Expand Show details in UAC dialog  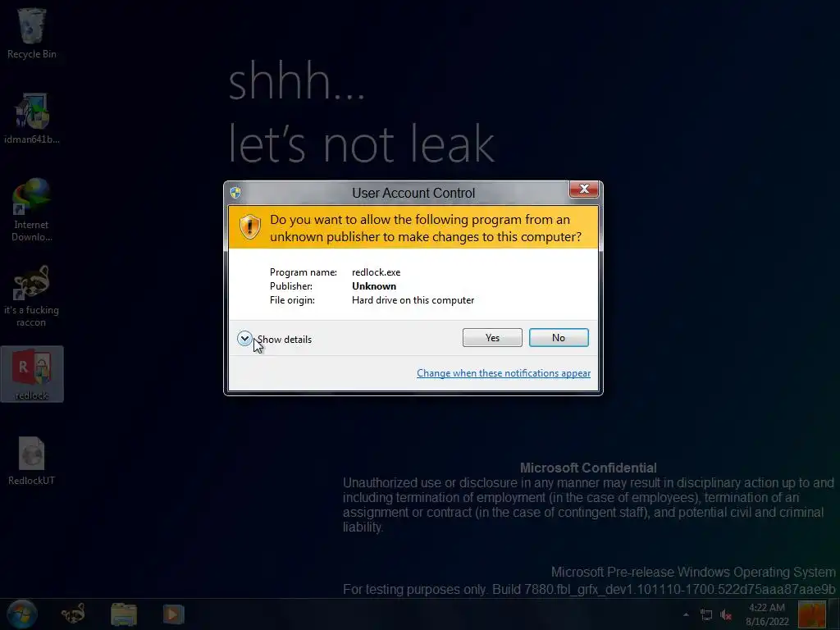tap(274, 339)
